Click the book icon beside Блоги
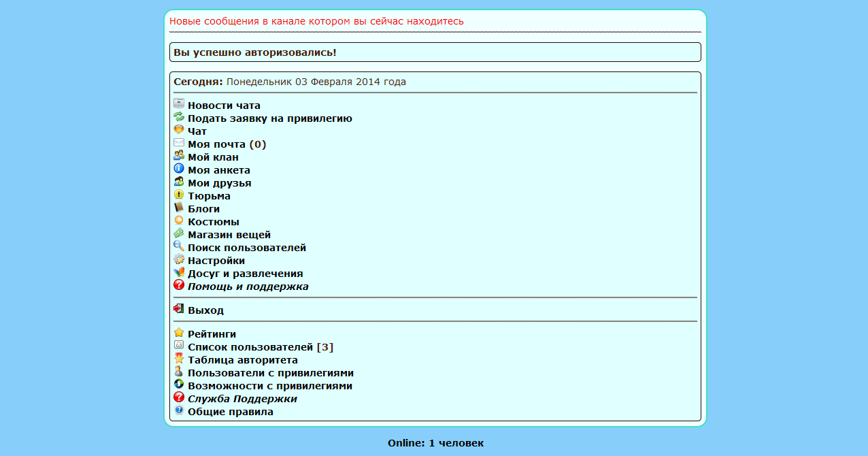 pyautogui.click(x=179, y=207)
